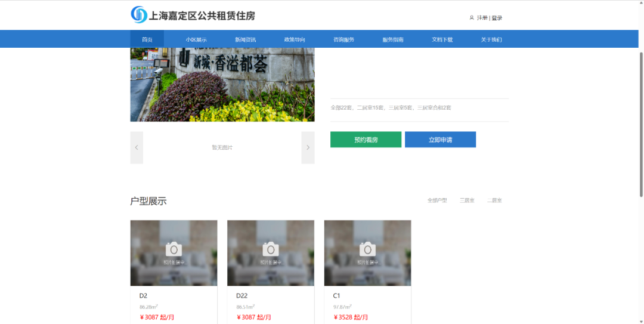
Task: Open 文档下载 from the navigation bar
Action: click(x=442, y=39)
